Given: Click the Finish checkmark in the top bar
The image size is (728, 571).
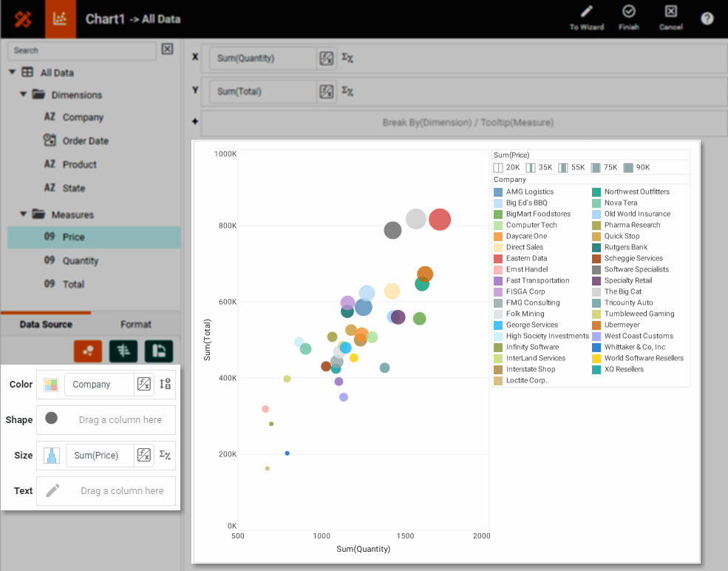Looking at the screenshot, I should tap(629, 18).
